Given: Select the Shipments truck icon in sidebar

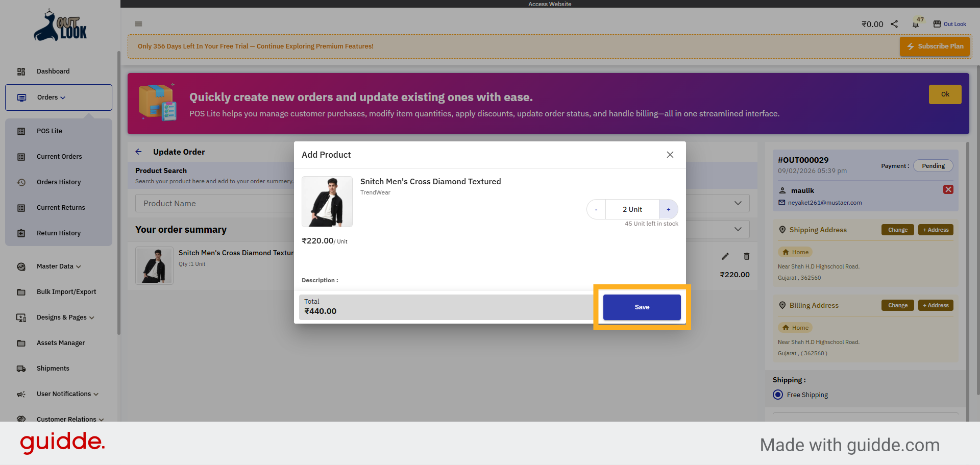Looking at the screenshot, I should pyautogui.click(x=21, y=368).
